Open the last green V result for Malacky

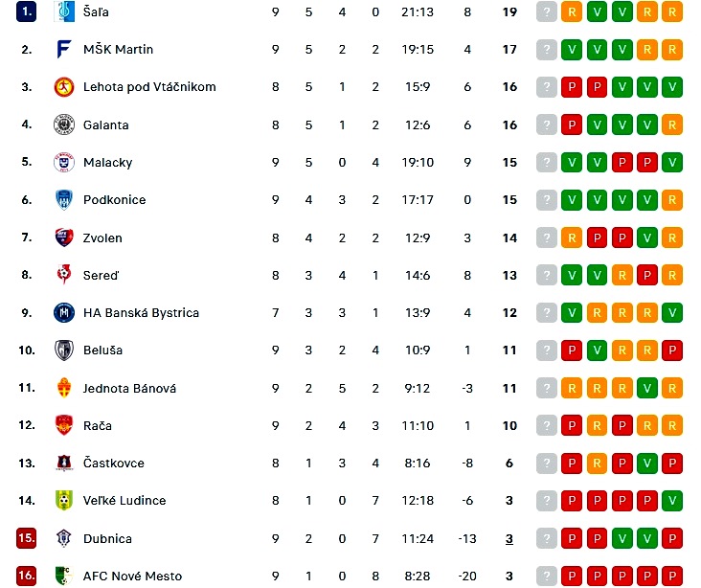coord(672,162)
